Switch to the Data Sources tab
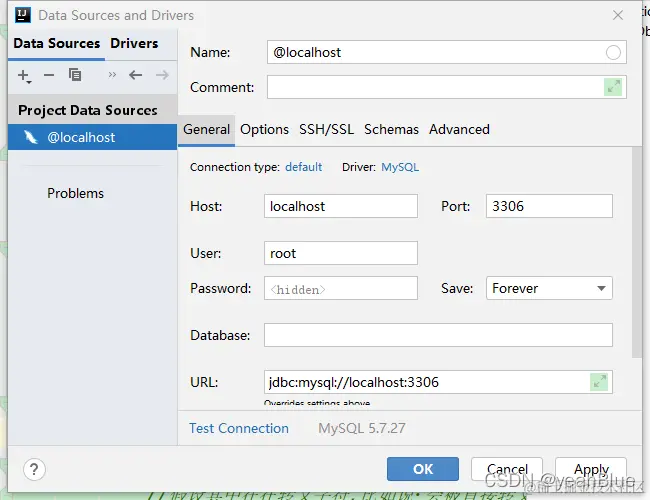650x500 pixels. pos(57,44)
